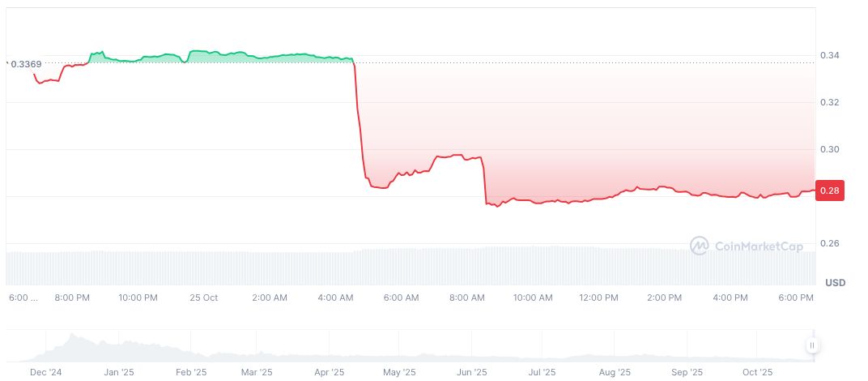Image resolution: width=868 pixels, height=381 pixels.
Task: Click the range selector drag handle
Action: (x=812, y=345)
